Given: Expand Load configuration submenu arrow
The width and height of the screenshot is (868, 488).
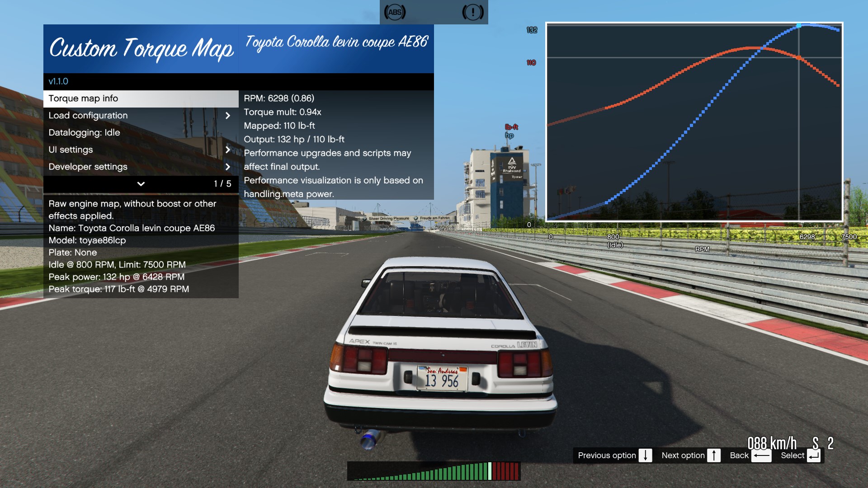Looking at the screenshot, I should click(228, 116).
